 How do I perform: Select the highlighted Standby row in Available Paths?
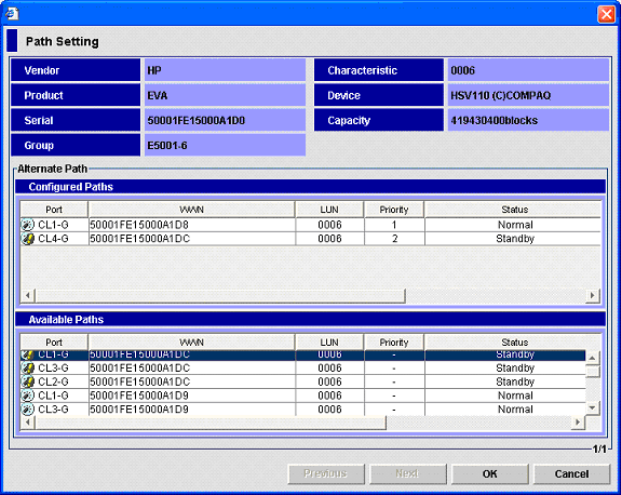[300, 355]
